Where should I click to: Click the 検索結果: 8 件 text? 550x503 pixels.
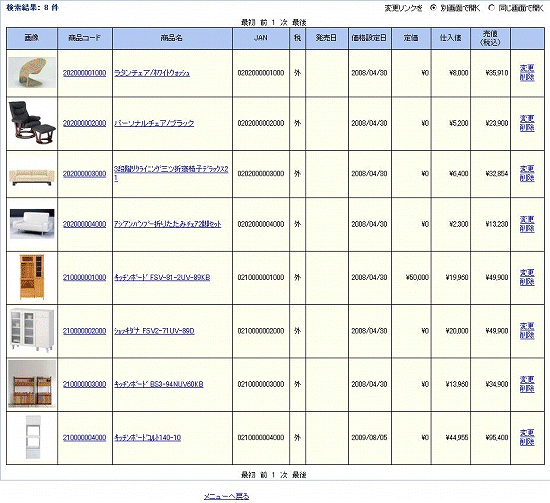pyautogui.click(x=32, y=8)
